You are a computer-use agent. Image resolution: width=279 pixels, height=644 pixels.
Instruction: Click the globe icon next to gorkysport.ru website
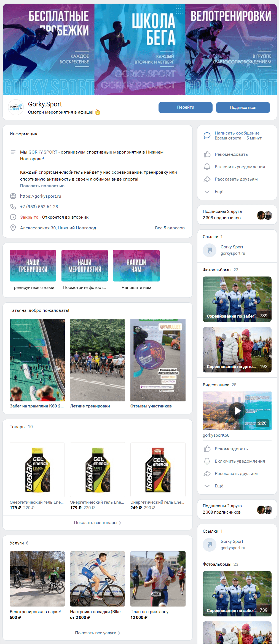click(x=13, y=196)
